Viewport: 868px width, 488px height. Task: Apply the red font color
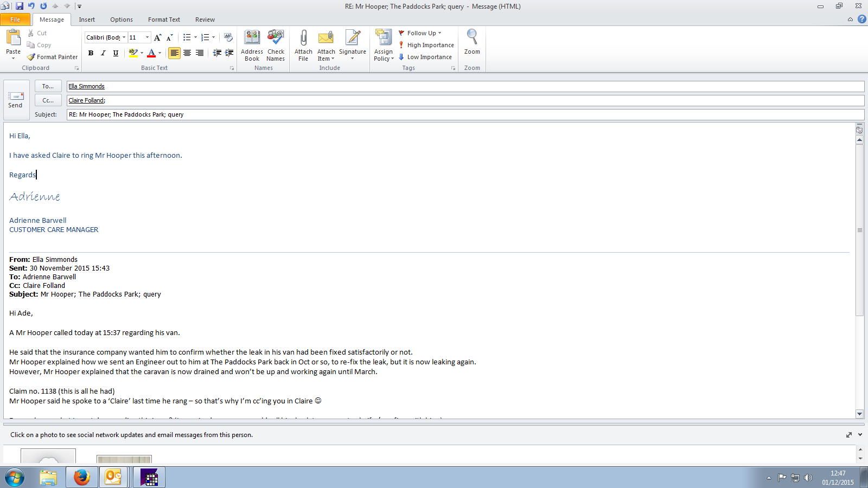coord(151,53)
